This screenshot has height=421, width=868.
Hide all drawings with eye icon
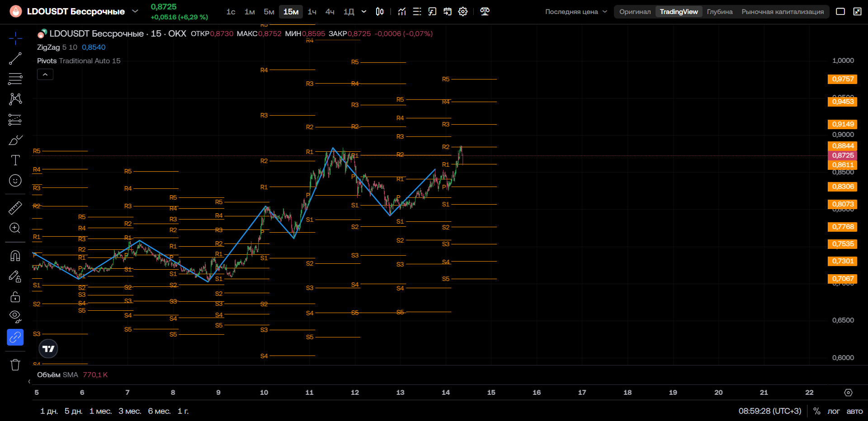[15, 317]
